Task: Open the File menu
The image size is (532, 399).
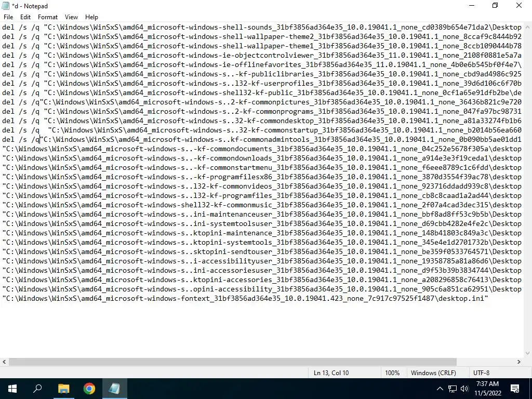Action: pos(8,17)
